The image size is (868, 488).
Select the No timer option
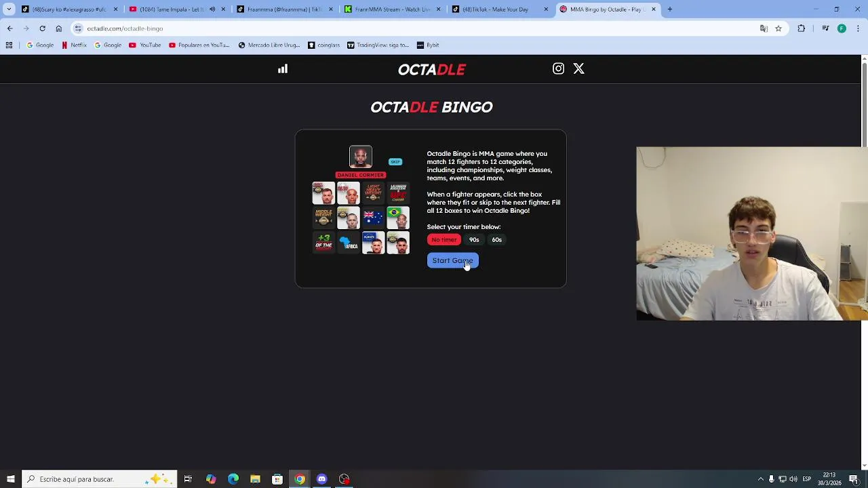[x=444, y=239]
